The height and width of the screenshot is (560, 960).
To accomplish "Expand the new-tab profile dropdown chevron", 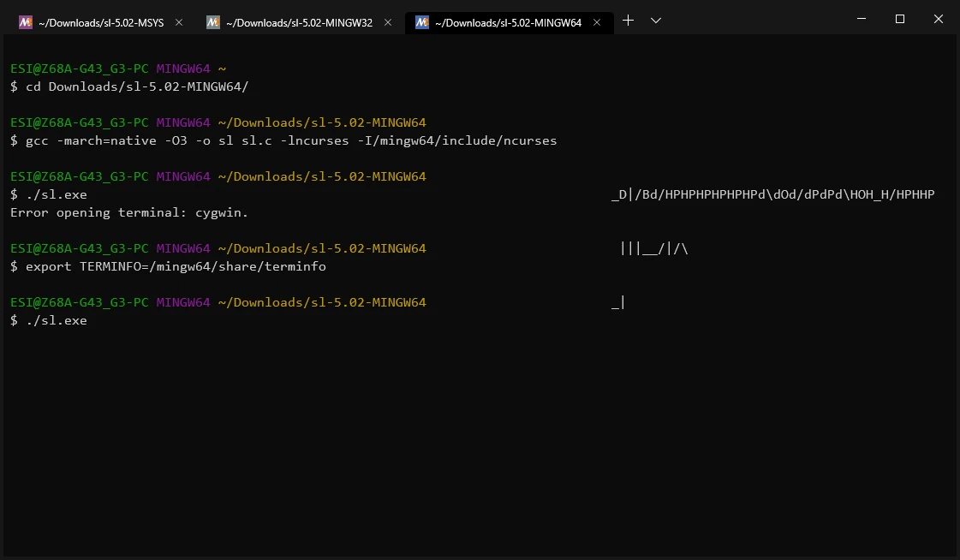I will coord(656,21).
